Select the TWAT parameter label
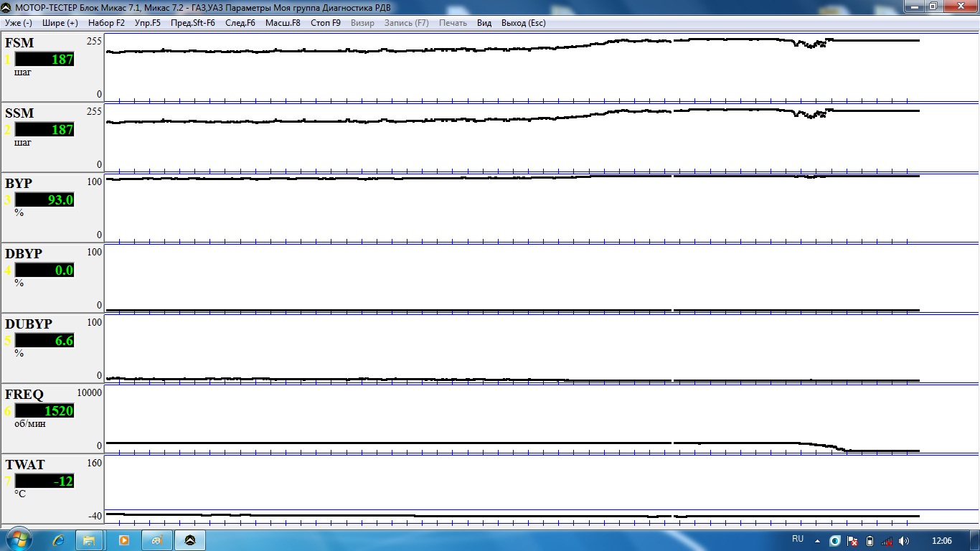Image resolution: width=980 pixels, height=551 pixels. point(25,465)
